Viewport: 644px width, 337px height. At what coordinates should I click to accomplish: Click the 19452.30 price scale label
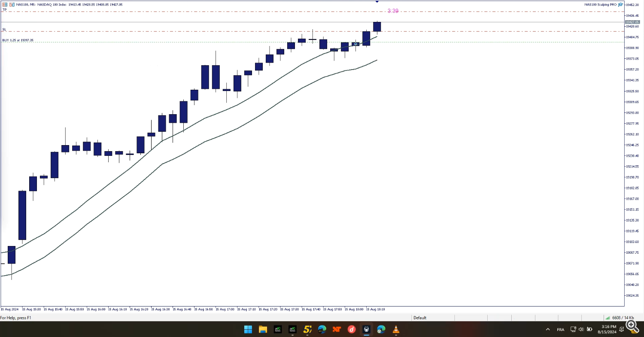coord(633,5)
